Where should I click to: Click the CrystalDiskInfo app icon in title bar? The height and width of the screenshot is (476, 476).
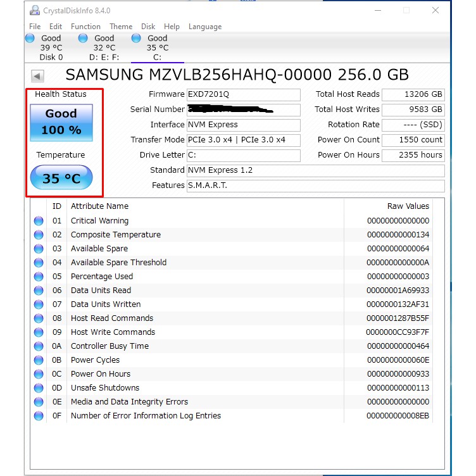(x=35, y=10)
